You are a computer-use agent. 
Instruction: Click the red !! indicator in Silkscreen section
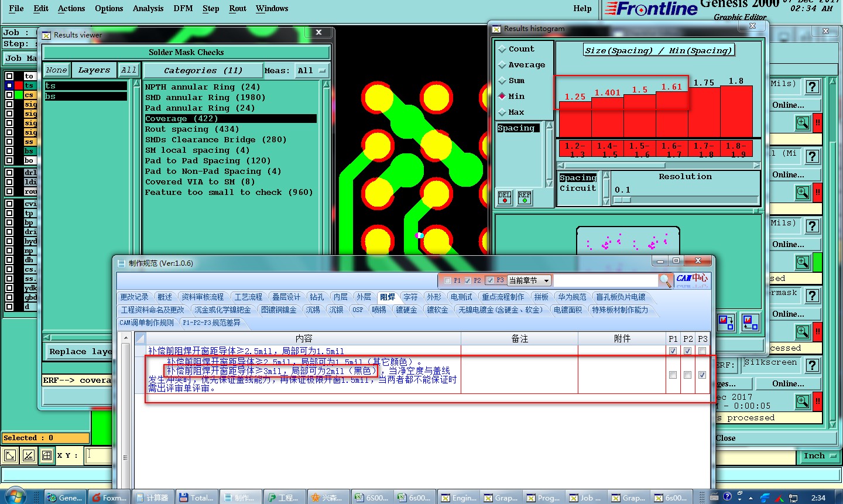818,401
